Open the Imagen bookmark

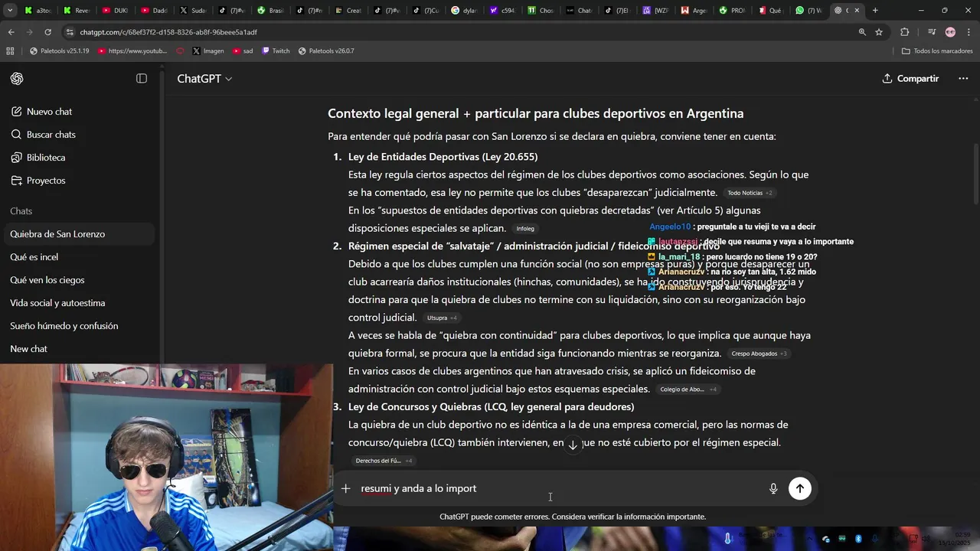click(208, 51)
